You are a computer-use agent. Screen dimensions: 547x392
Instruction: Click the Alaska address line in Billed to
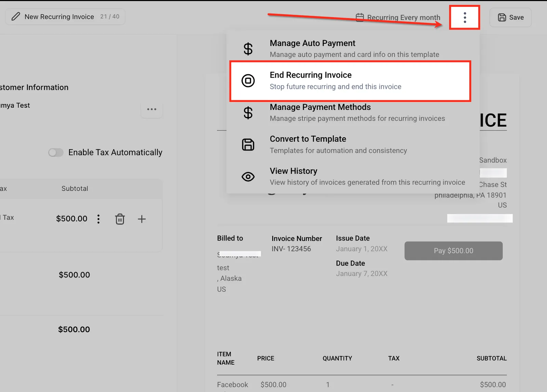[229, 278]
